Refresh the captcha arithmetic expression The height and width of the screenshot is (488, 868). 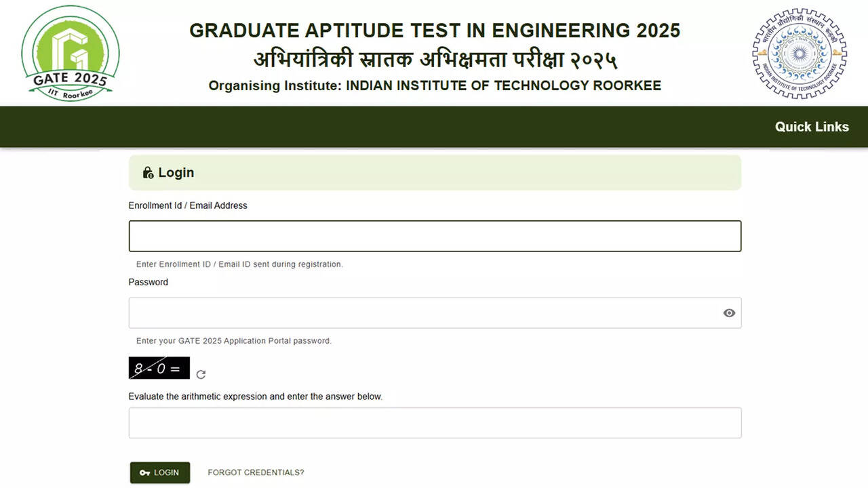pos(201,374)
